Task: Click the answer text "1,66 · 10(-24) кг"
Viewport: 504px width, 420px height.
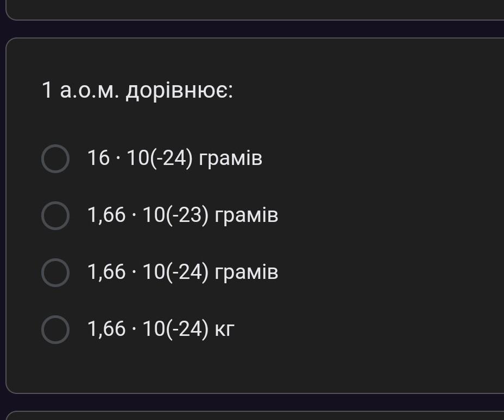Action: click(161, 329)
